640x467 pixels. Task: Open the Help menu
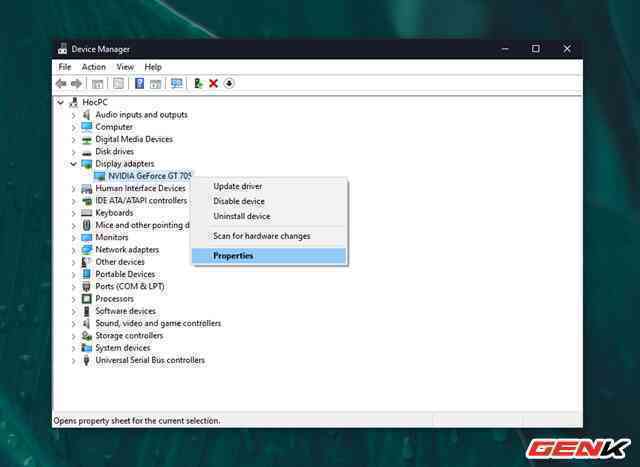[x=153, y=67]
